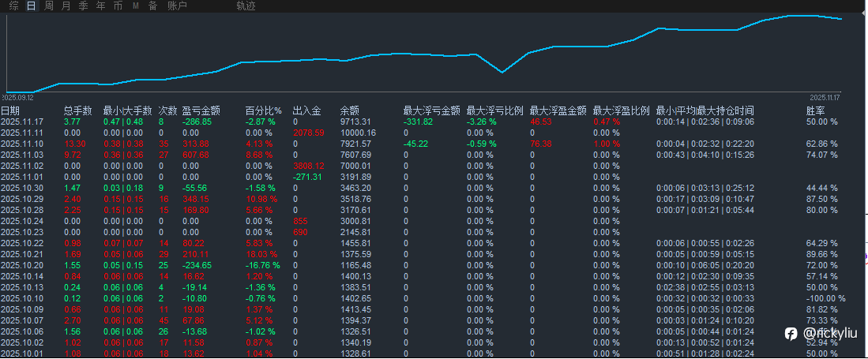The width and height of the screenshot is (868, 359).
Task: Click the 最大浮亏比例 column header
Action: 495,110
